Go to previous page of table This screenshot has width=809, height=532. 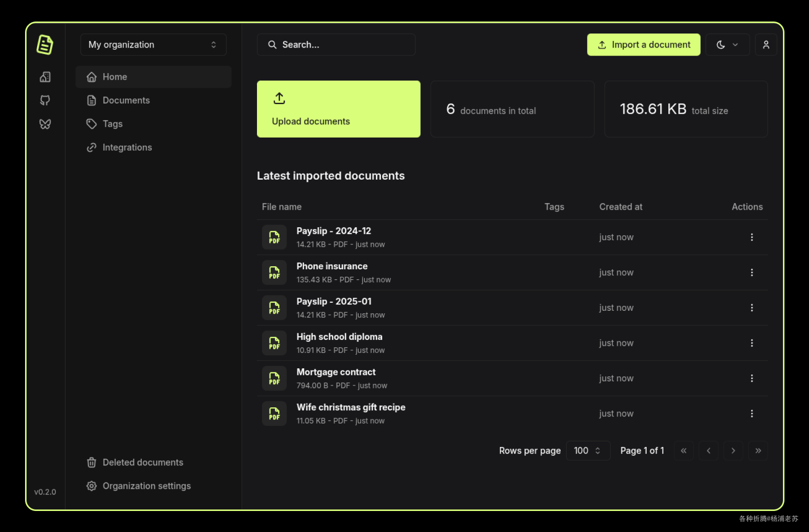pyautogui.click(x=708, y=450)
